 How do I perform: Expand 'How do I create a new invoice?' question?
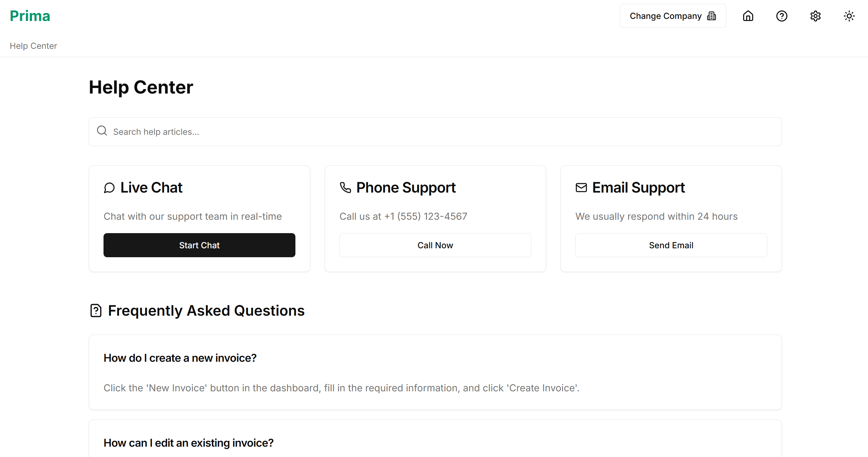180,358
